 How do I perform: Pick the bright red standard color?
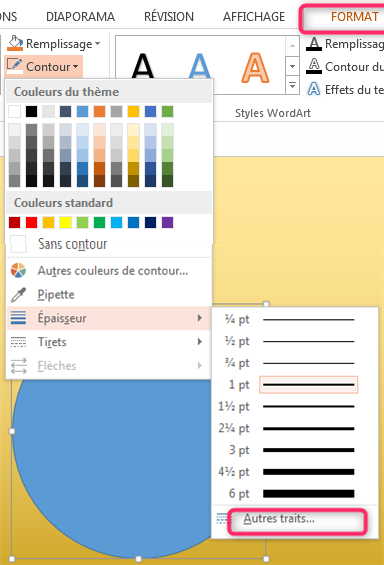[x=31, y=222]
